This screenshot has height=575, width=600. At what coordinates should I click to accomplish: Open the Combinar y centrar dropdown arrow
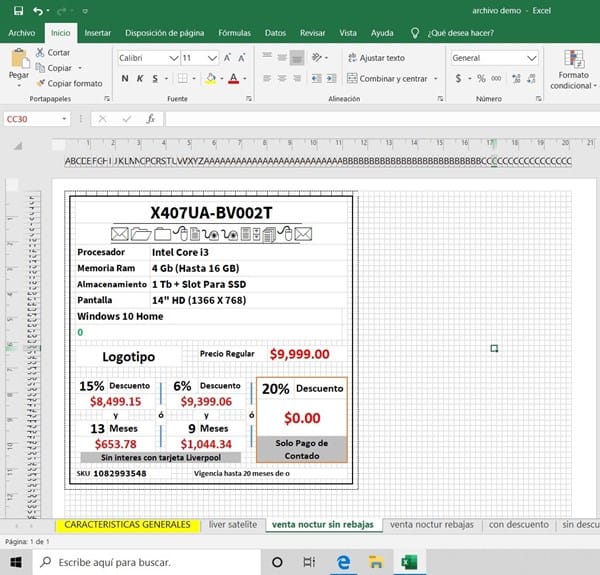tap(433, 78)
